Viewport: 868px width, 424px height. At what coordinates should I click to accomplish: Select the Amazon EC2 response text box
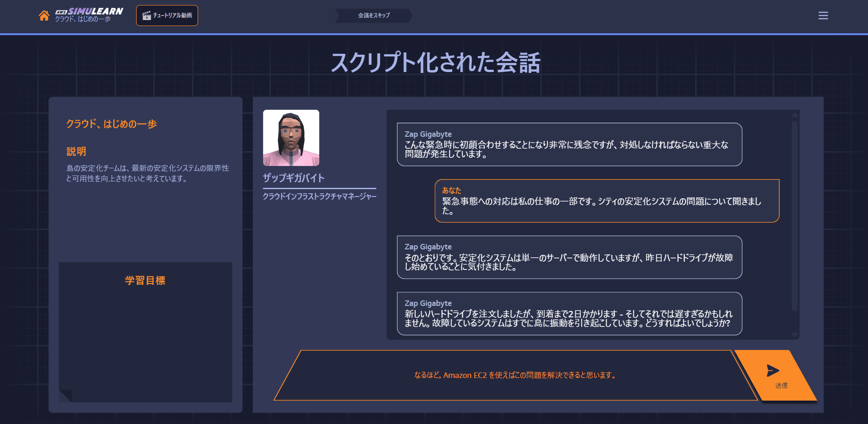(x=515, y=375)
